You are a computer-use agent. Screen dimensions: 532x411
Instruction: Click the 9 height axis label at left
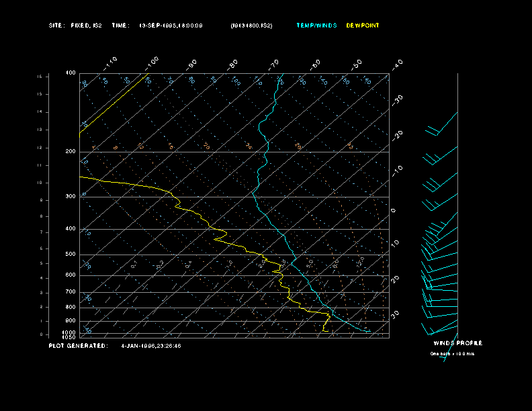pyautogui.click(x=42, y=200)
